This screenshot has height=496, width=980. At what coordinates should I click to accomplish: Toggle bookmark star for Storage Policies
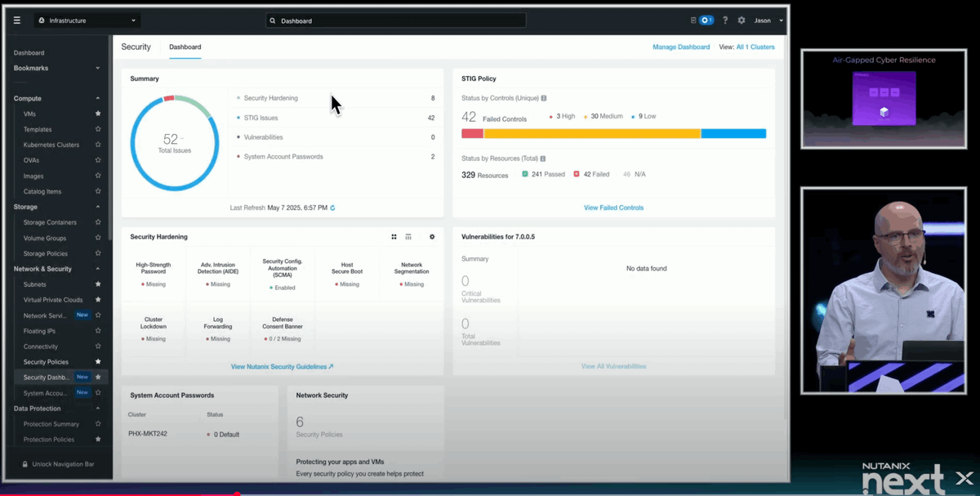[x=98, y=253]
